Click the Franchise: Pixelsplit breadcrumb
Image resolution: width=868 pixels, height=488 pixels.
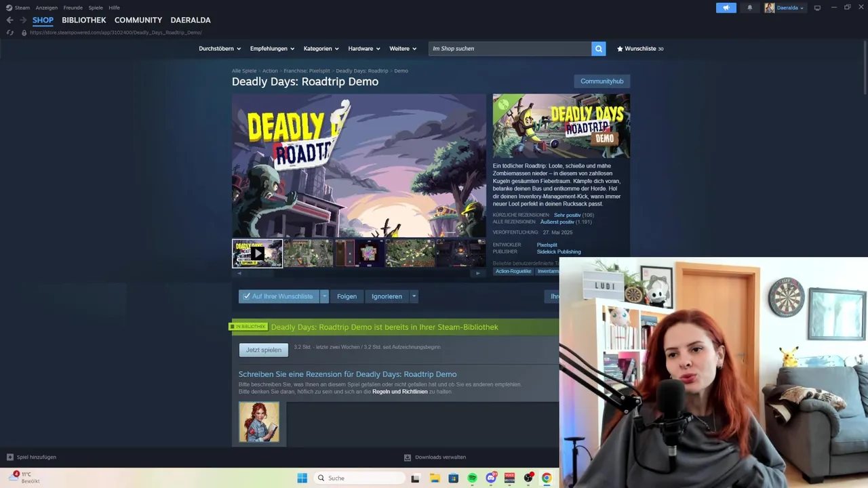[307, 70]
